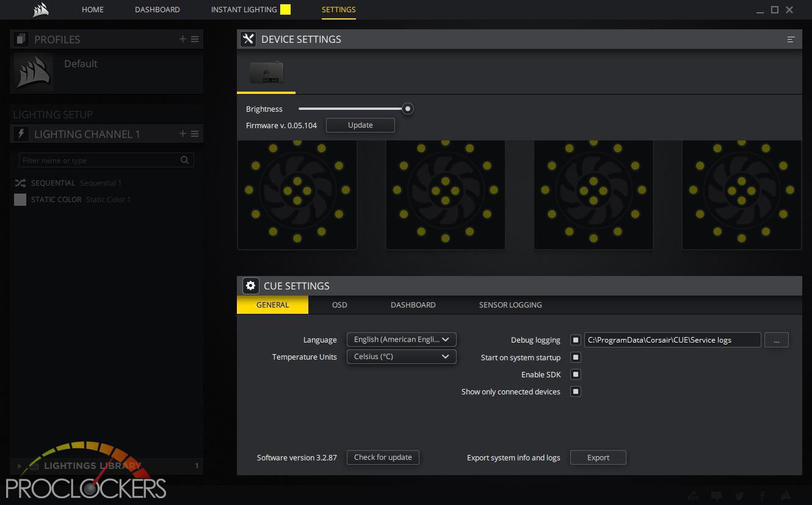Screen dimensions: 812x505
Task: Switch to the OSD settings tab
Action: (339, 305)
